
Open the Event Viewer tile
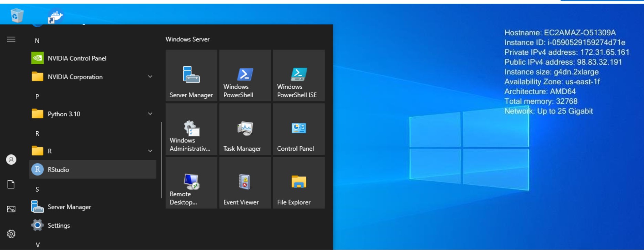coord(245,183)
